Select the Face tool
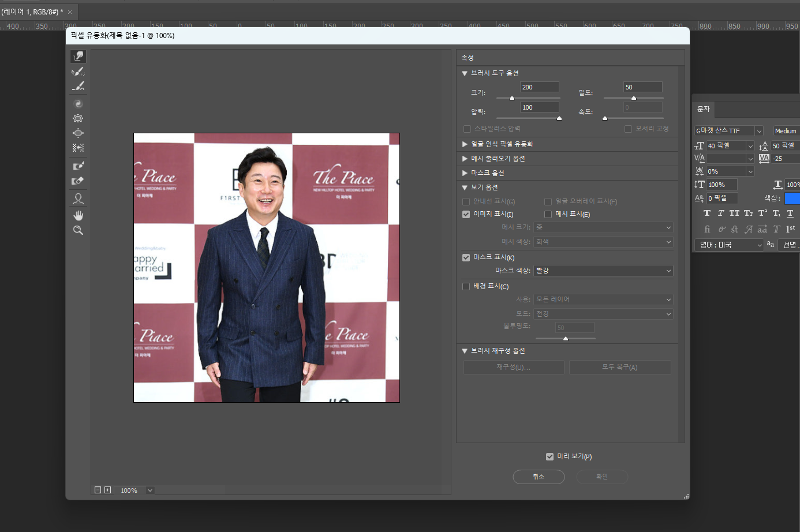This screenshot has width=800, height=532. [x=78, y=198]
